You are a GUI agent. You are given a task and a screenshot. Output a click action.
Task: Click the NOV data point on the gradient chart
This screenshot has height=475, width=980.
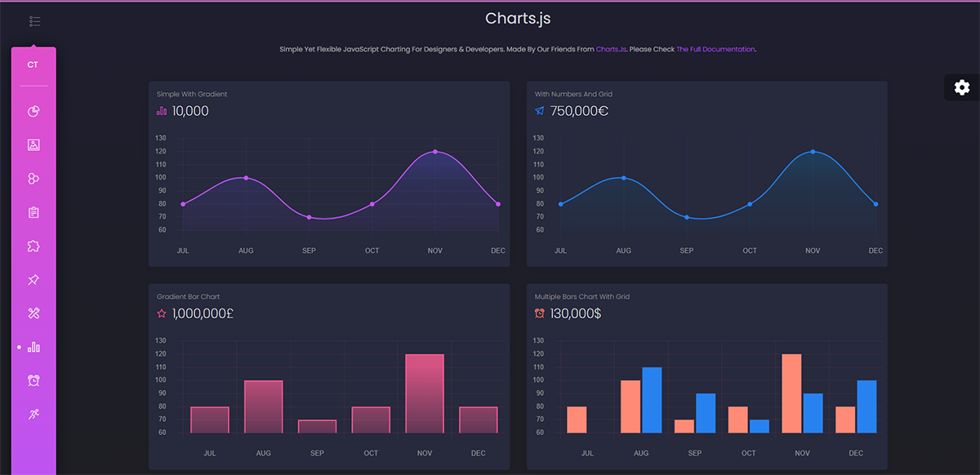point(434,151)
